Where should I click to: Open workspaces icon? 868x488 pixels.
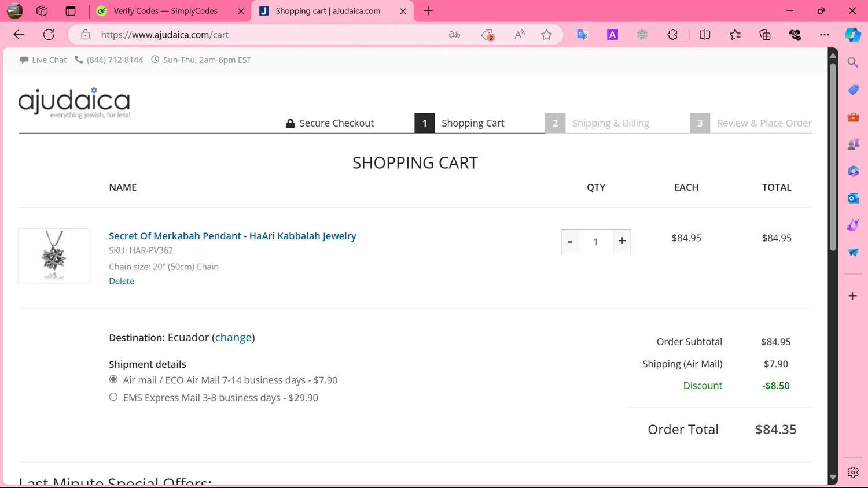42,11
